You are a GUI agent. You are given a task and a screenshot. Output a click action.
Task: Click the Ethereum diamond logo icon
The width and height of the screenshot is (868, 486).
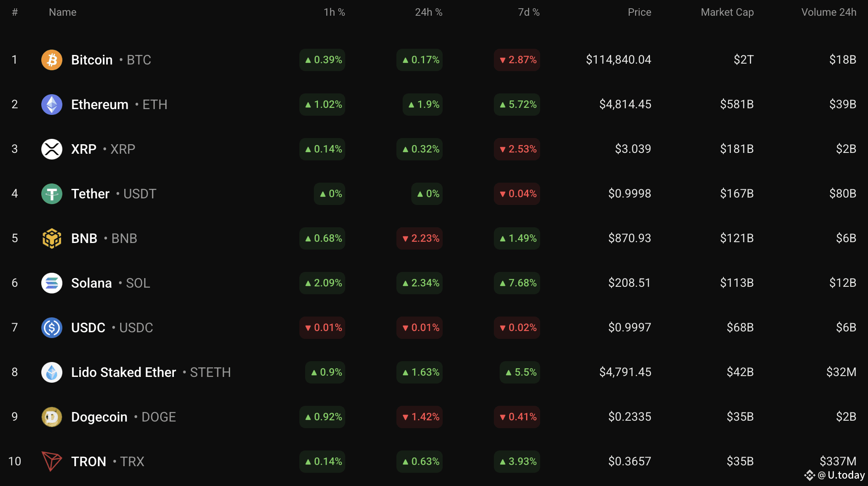(52, 105)
